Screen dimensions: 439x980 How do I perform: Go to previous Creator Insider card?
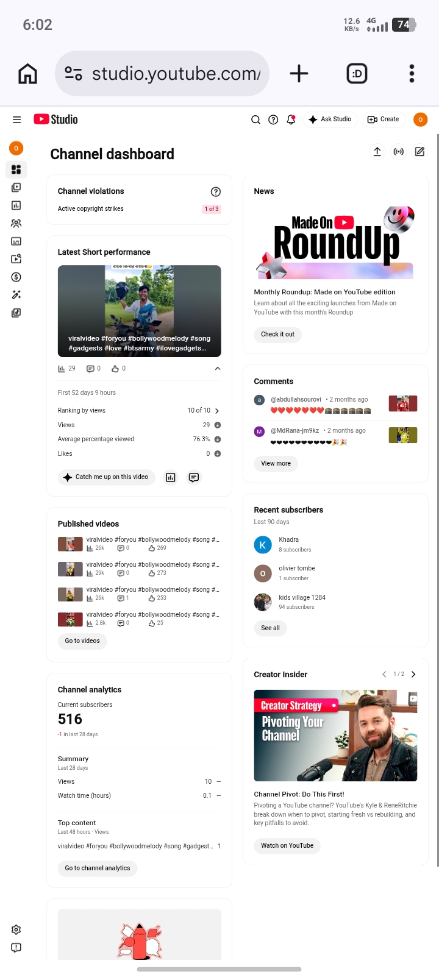coord(384,674)
